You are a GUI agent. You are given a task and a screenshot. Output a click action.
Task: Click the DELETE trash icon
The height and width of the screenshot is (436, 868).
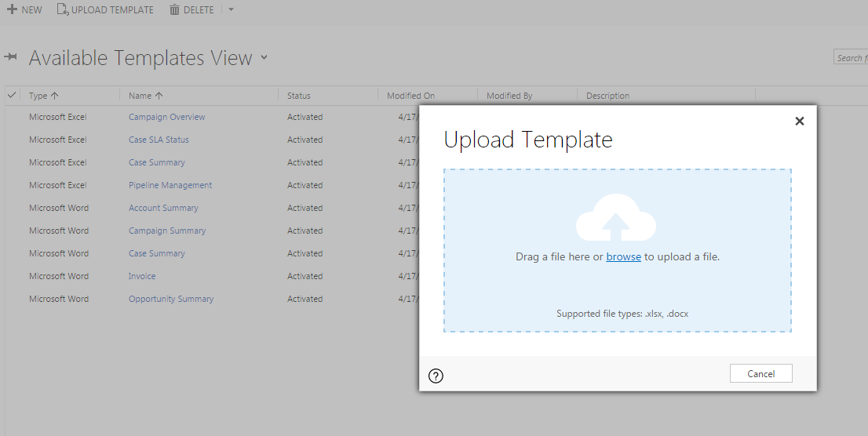click(x=174, y=9)
